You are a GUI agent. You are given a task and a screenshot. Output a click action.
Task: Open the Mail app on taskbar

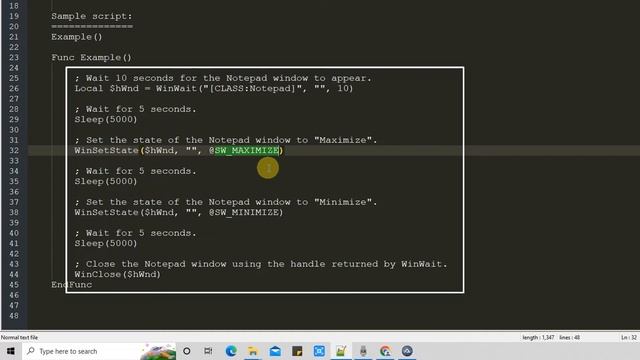[x=275, y=351]
